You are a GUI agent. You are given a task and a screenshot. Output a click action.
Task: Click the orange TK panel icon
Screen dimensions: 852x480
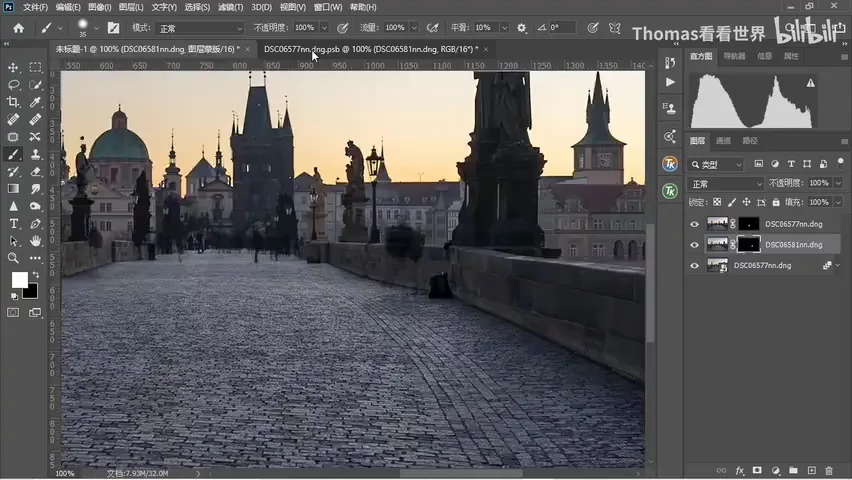[670, 163]
